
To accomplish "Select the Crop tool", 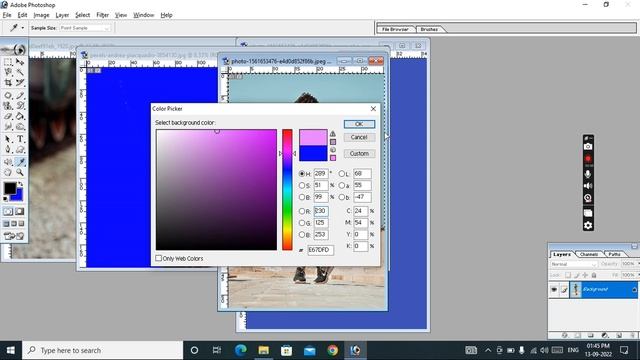I will point(8,82).
